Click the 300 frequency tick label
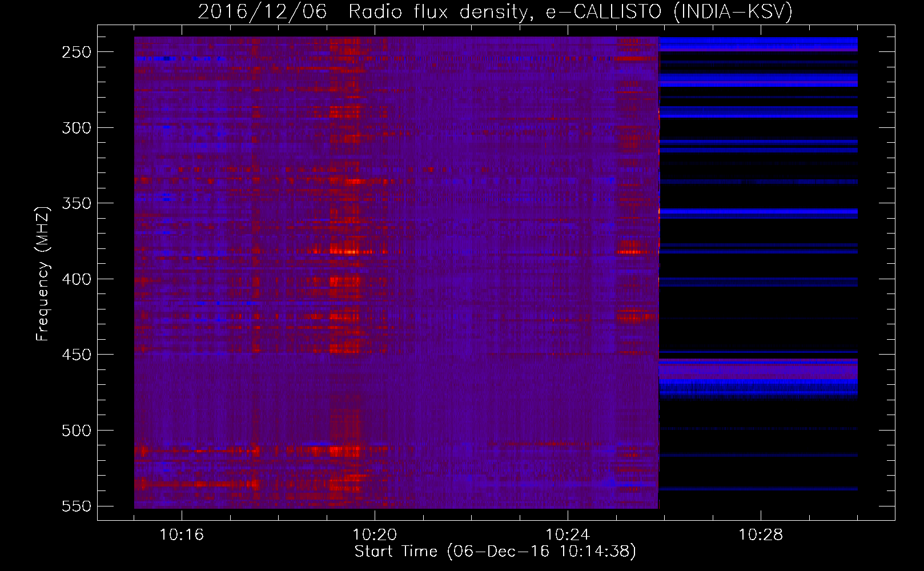 77,128
